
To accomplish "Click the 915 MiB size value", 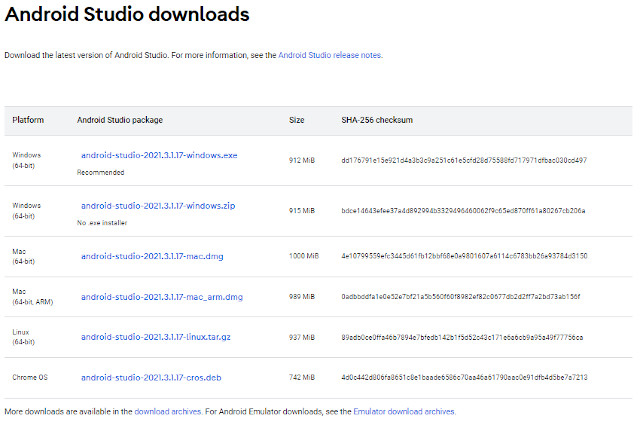I will coord(302,211).
